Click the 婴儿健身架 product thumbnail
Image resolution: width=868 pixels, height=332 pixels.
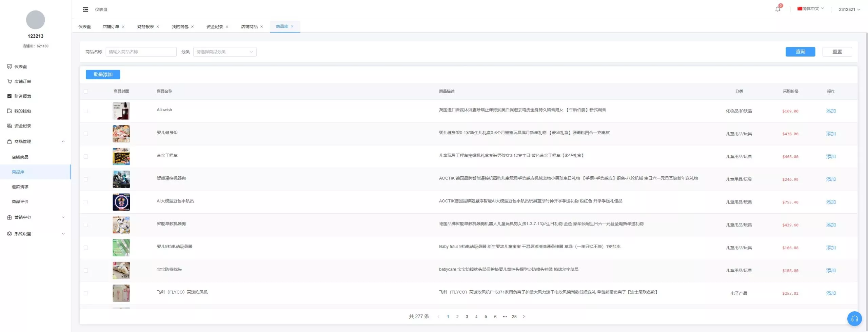(121, 134)
